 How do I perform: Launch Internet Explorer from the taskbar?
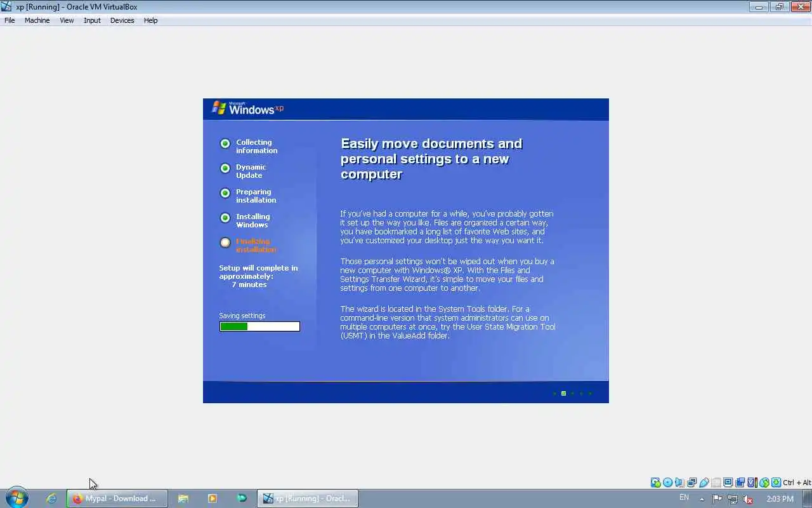coord(51,498)
